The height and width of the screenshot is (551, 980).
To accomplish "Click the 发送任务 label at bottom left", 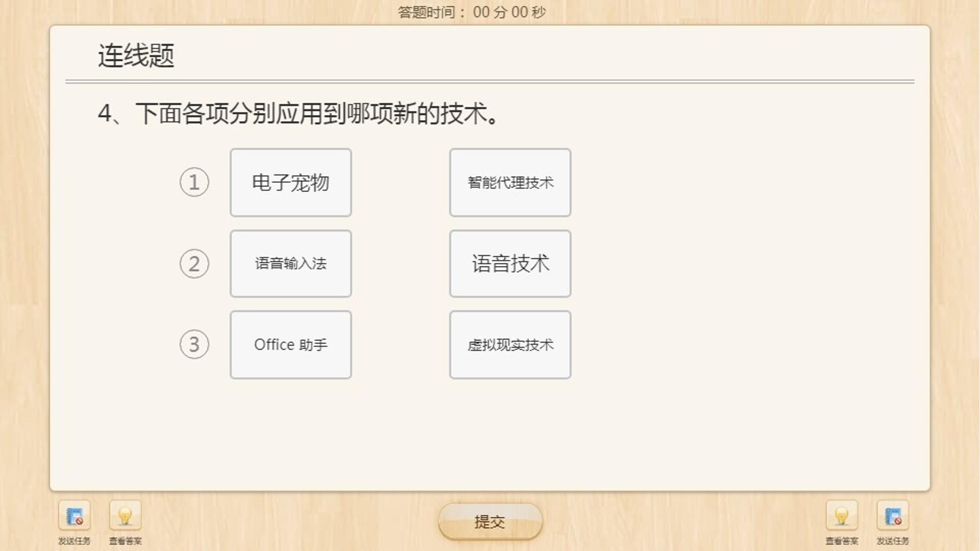I will point(75,541).
